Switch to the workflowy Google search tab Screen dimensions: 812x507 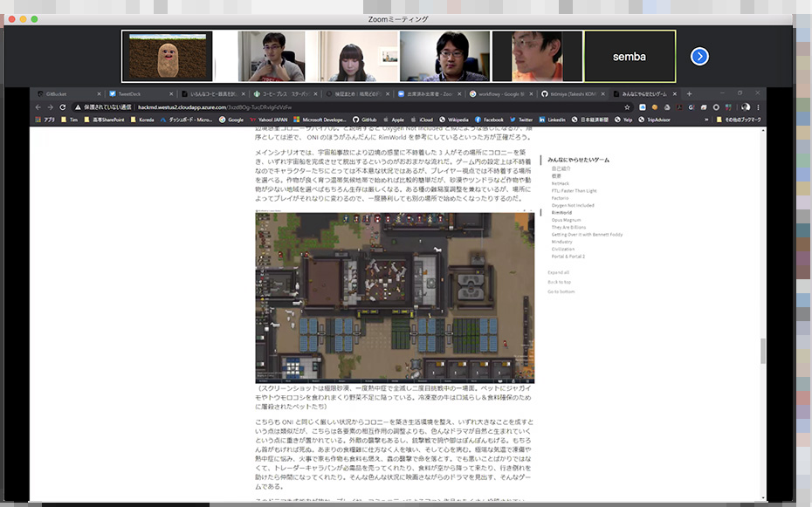pos(501,94)
